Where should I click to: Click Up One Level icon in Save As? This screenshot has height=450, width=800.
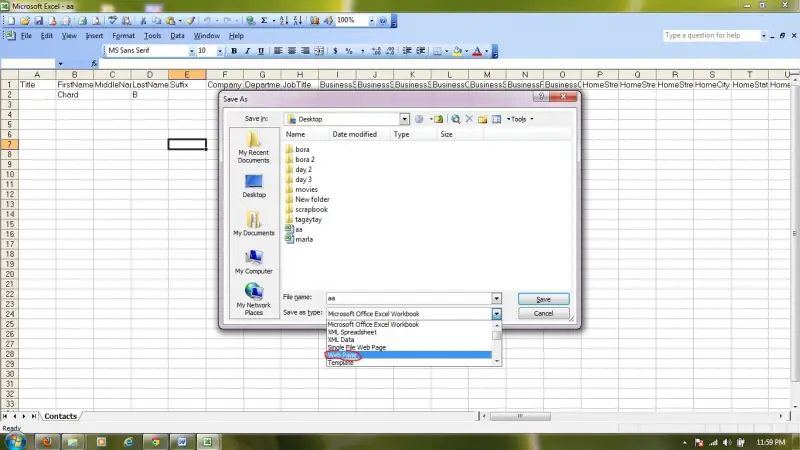(x=438, y=119)
